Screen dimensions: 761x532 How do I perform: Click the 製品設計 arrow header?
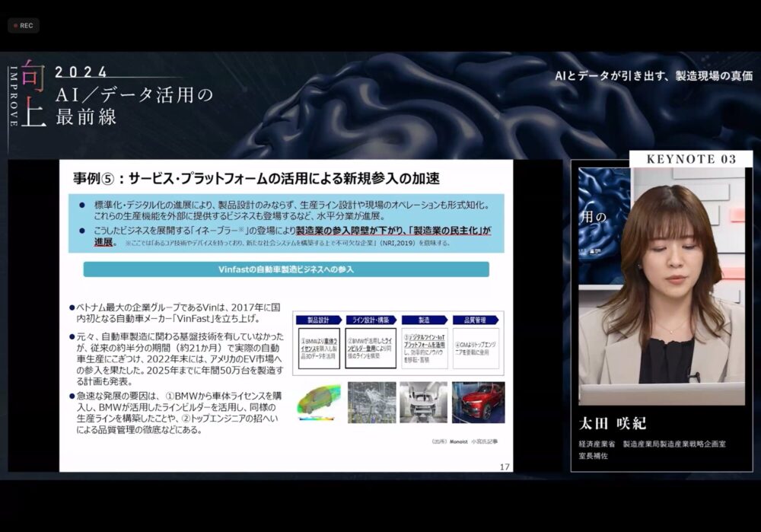(x=317, y=320)
